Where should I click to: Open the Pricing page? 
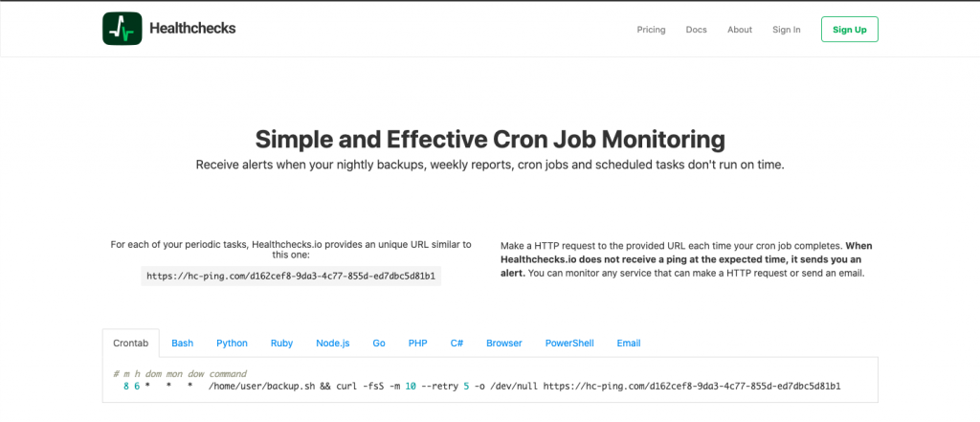click(651, 30)
